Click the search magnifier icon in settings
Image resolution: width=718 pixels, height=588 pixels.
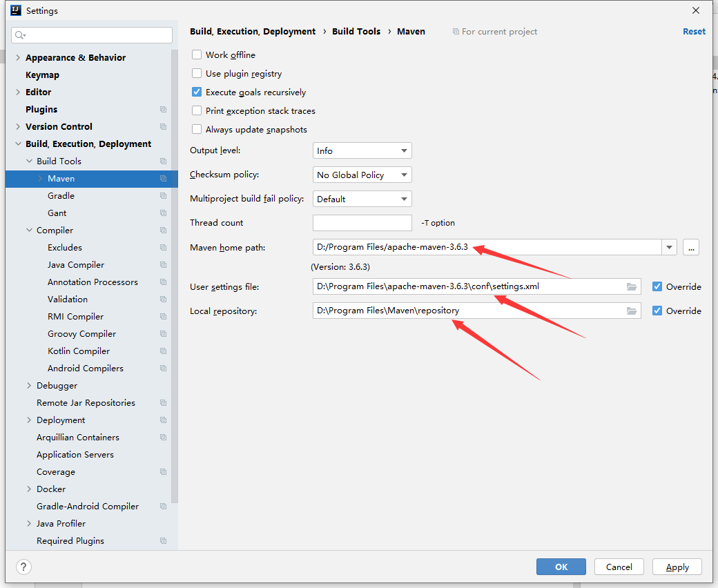pos(20,35)
